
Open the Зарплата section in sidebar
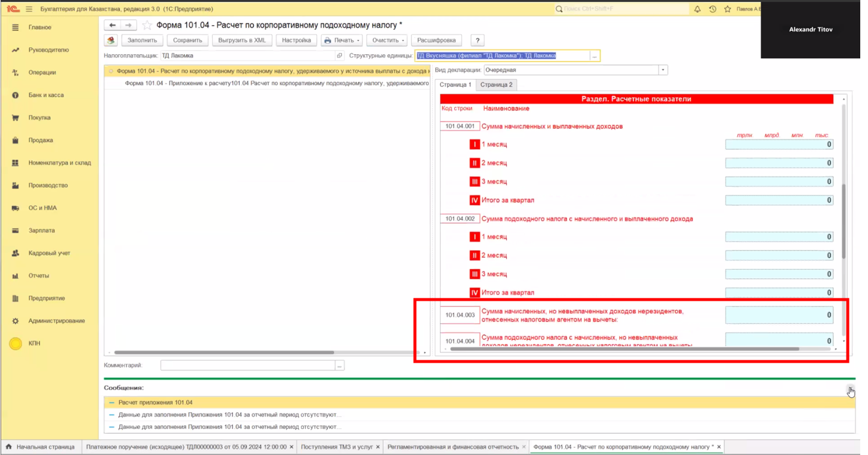(41, 230)
